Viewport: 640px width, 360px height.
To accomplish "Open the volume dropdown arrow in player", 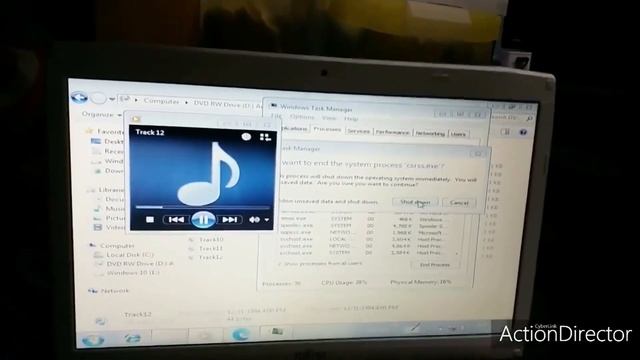I will click(267, 220).
